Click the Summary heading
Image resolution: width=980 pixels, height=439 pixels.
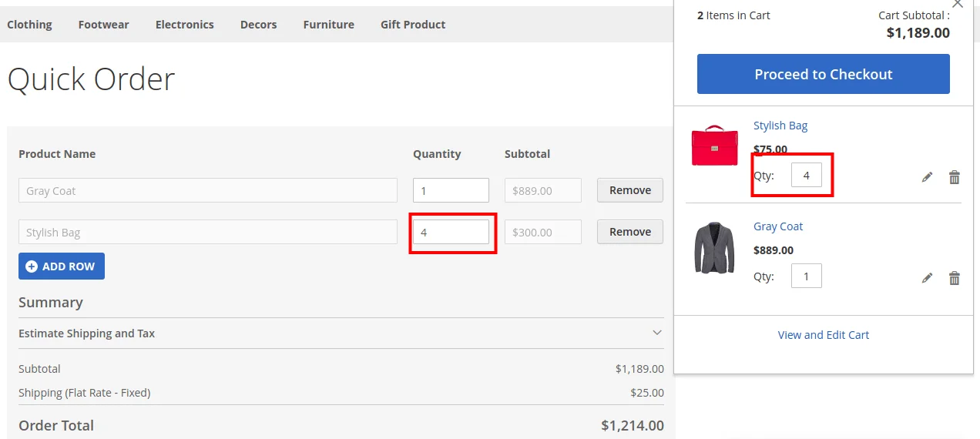[x=51, y=303]
